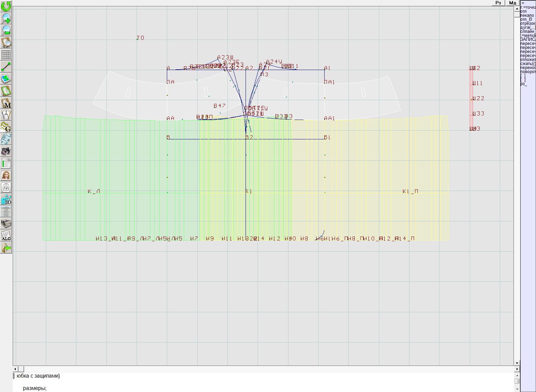The width and height of the screenshot is (536, 392).
Task: Open the woman portrait icon
Action: (x=6, y=175)
